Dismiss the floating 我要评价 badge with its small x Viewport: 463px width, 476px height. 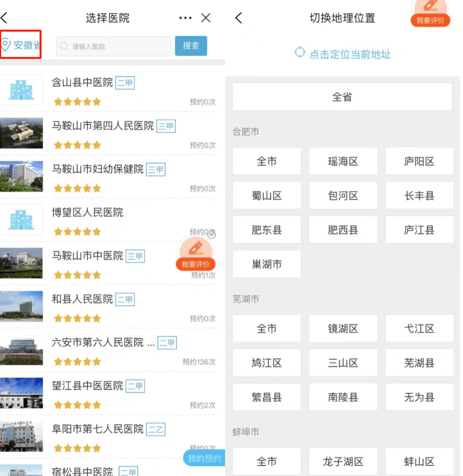pyautogui.click(x=211, y=235)
